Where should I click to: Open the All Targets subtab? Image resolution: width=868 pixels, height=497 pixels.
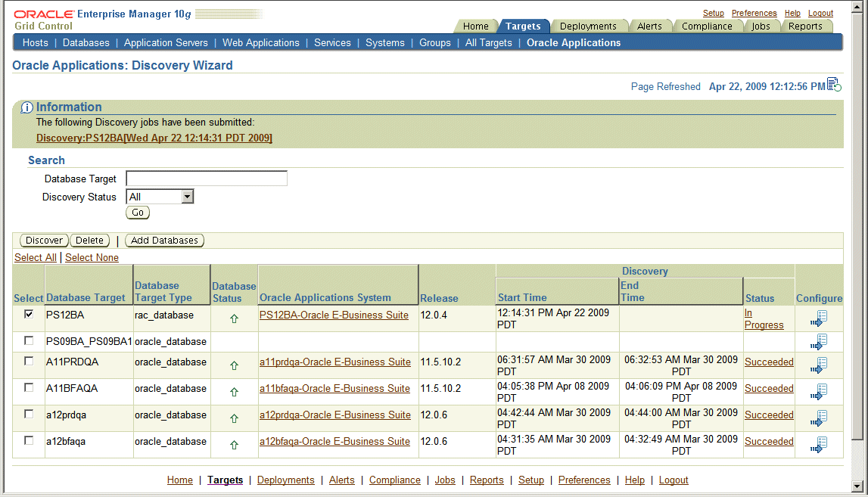pos(488,42)
